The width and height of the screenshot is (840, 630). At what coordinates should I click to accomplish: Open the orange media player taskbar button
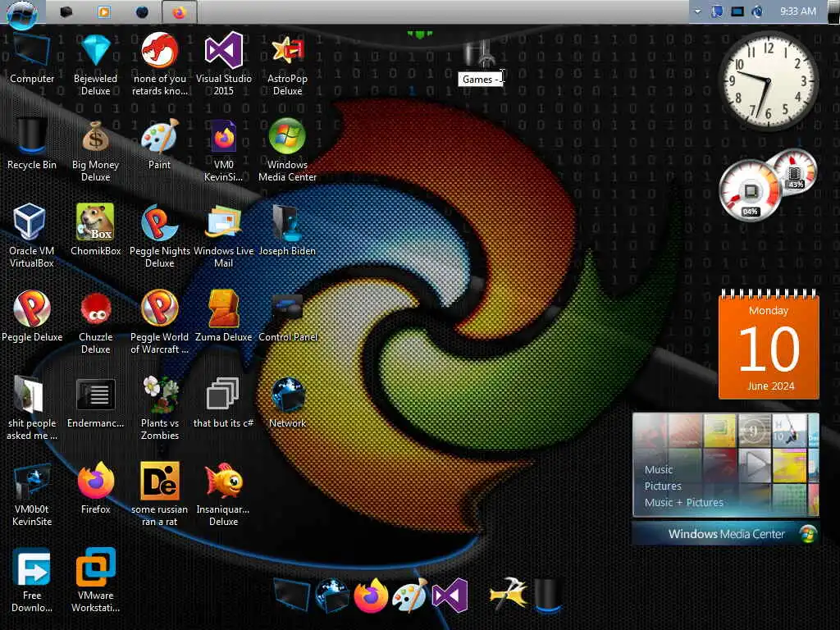(x=104, y=11)
